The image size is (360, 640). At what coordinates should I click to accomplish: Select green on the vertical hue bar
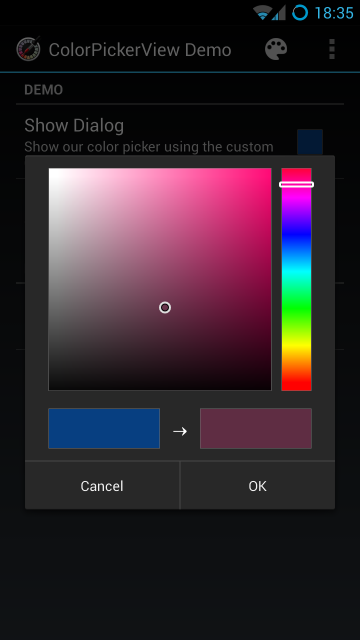(296, 309)
